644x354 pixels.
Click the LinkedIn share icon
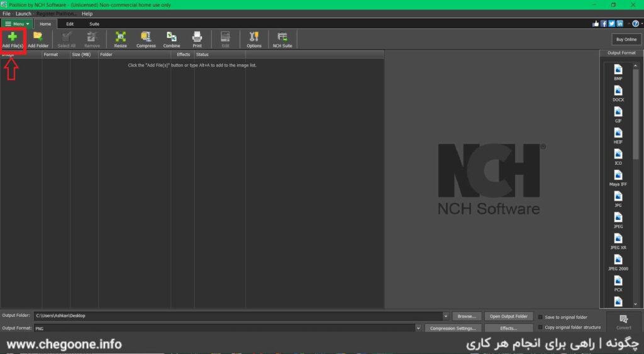pyautogui.click(x=619, y=24)
